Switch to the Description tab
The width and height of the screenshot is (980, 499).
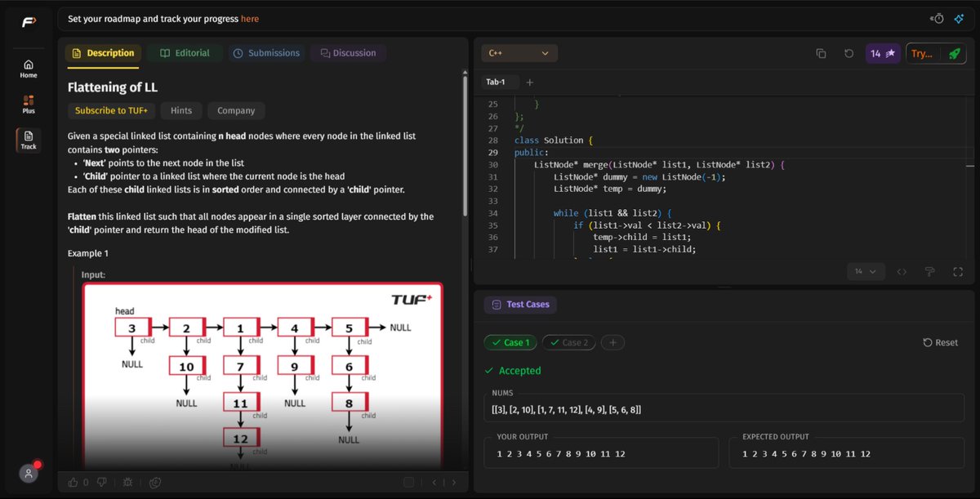103,53
